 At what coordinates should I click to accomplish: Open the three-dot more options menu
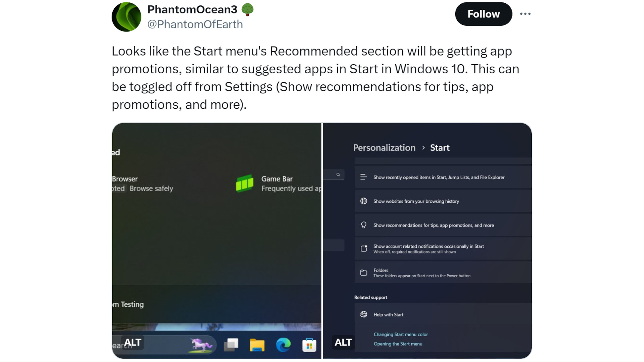(x=525, y=14)
